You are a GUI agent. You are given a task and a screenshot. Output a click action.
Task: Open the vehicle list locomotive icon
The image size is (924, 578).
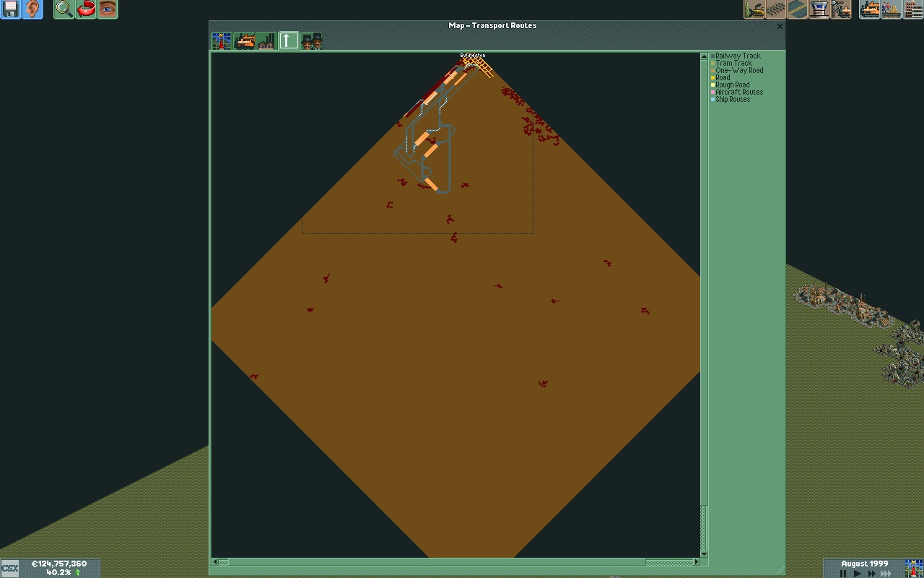(x=870, y=9)
